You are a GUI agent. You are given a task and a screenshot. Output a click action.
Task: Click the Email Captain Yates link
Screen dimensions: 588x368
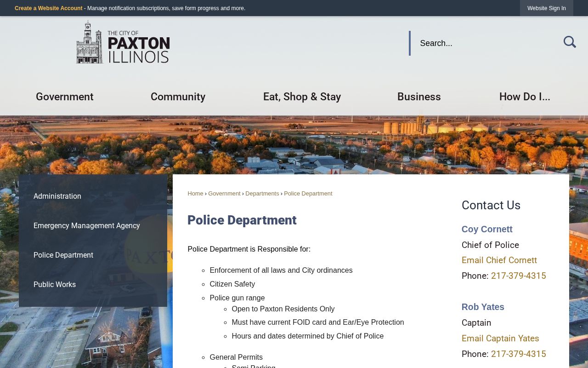click(500, 339)
